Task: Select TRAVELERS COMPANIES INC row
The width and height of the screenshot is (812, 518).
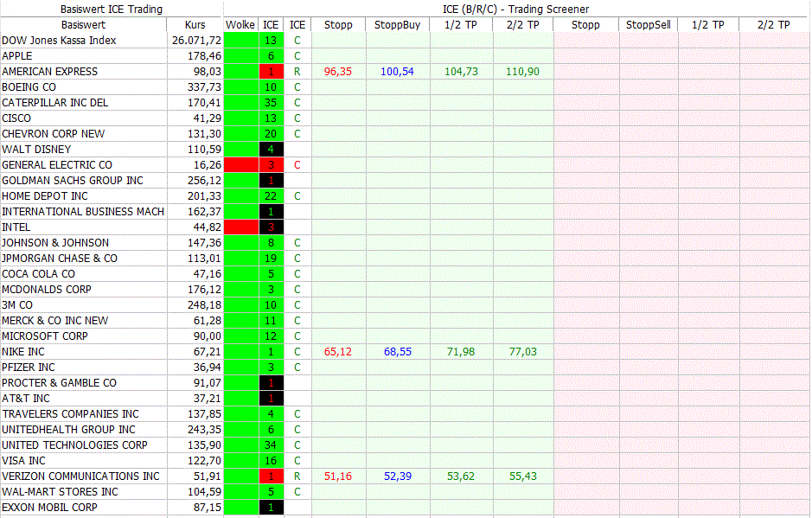Action: pyautogui.click(x=70, y=414)
